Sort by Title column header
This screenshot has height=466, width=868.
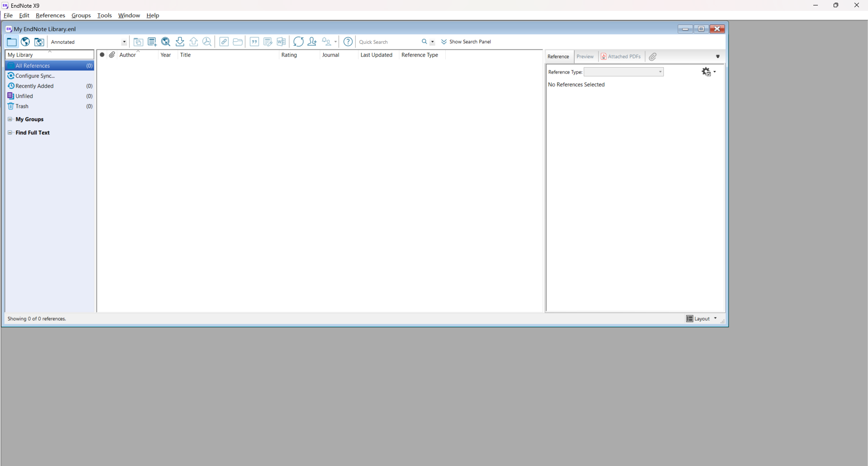pos(228,55)
